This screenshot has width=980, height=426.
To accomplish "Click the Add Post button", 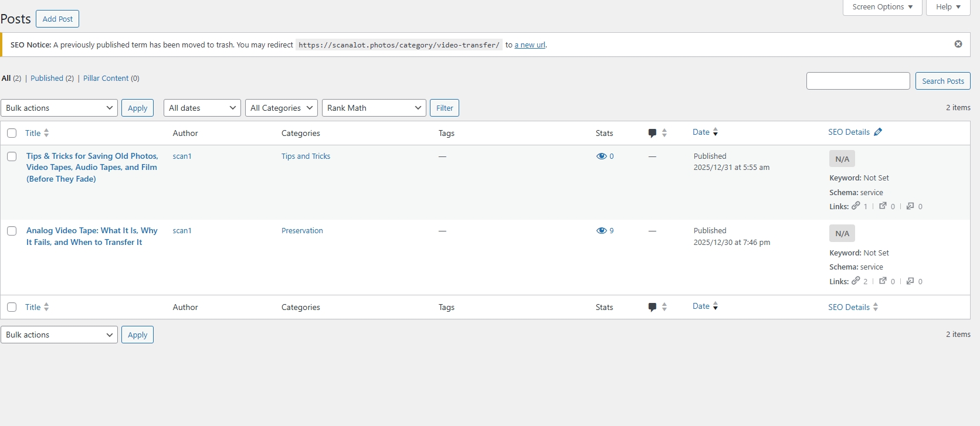I will pyautogui.click(x=57, y=19).
